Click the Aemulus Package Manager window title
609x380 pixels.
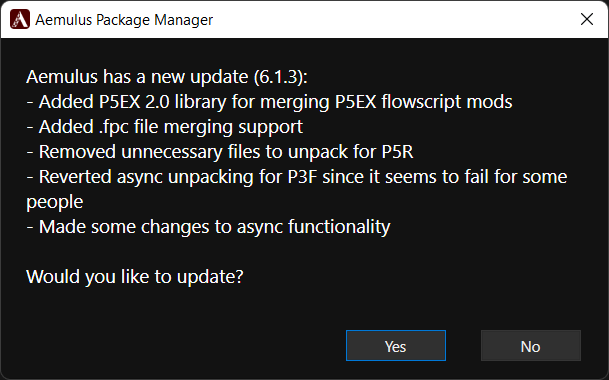[x=124, y=20]
